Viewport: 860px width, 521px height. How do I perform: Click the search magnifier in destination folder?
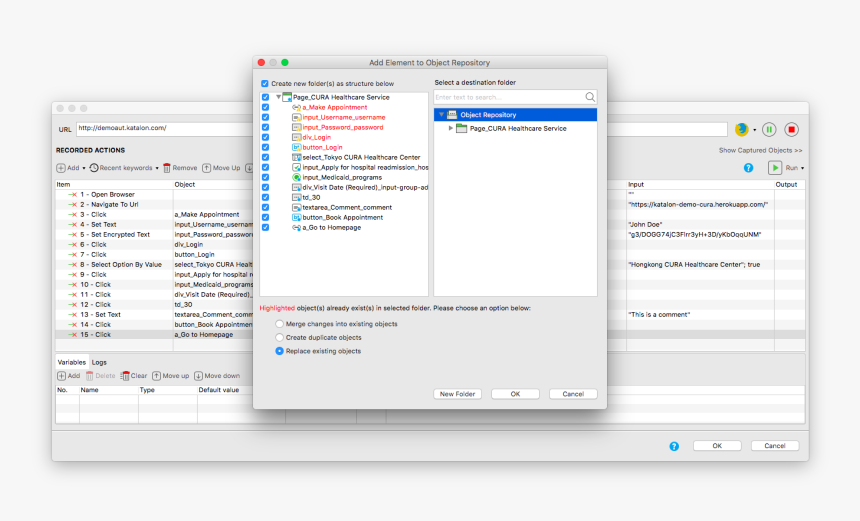[590, 97]
